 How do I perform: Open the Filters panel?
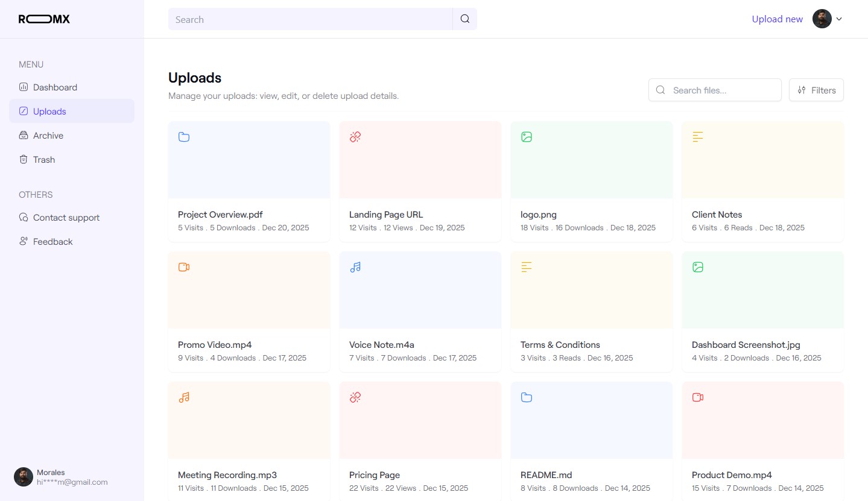coord(816,90)
